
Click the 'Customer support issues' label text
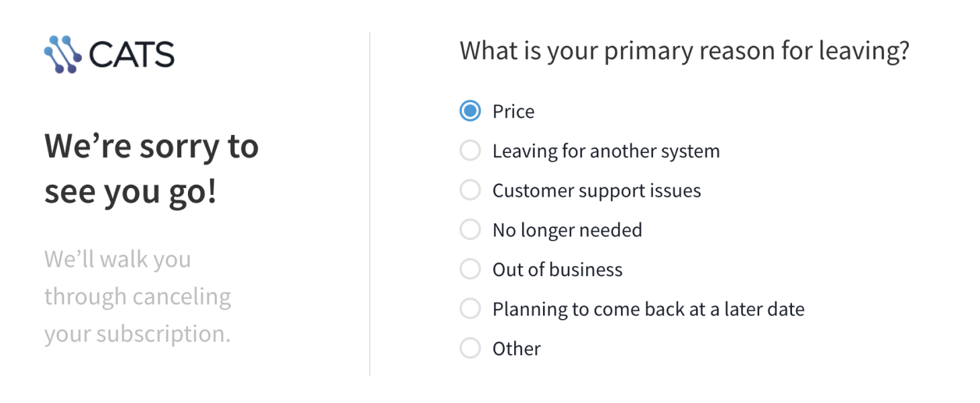coord(597,191)
